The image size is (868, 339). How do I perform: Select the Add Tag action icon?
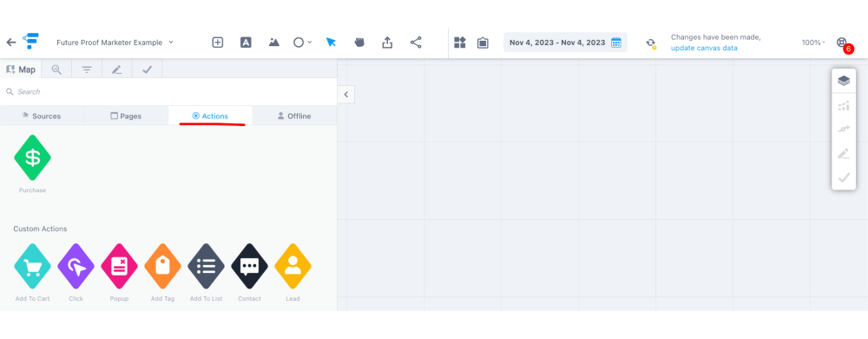163,267
